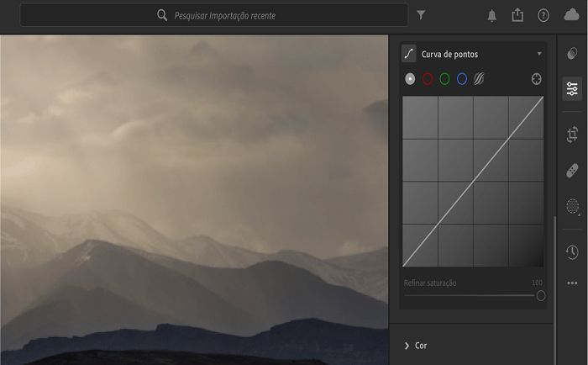Select the crop and rotate tool

(x=572, y=135)
